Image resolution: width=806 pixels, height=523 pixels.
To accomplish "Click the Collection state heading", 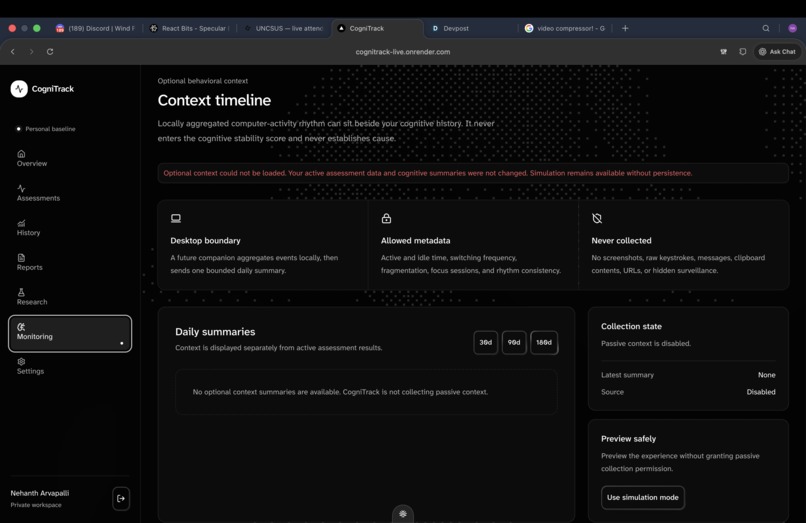I will coord(631,327).
